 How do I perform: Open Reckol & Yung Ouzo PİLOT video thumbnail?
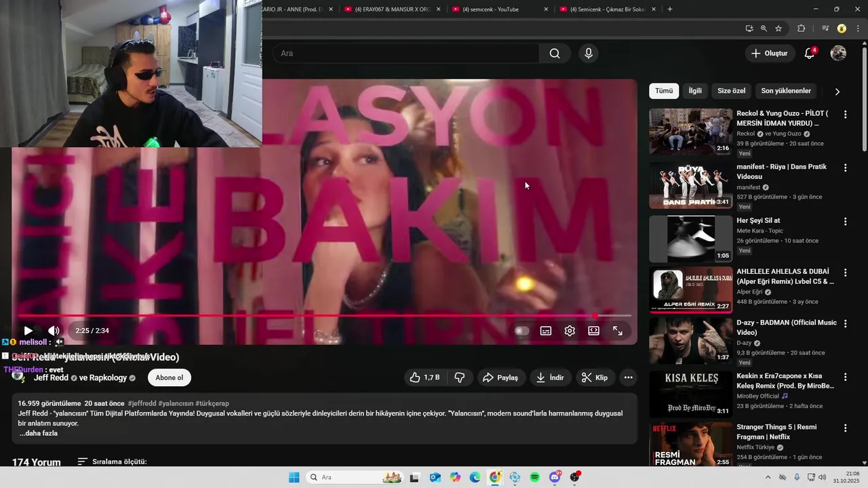(691, 131)
